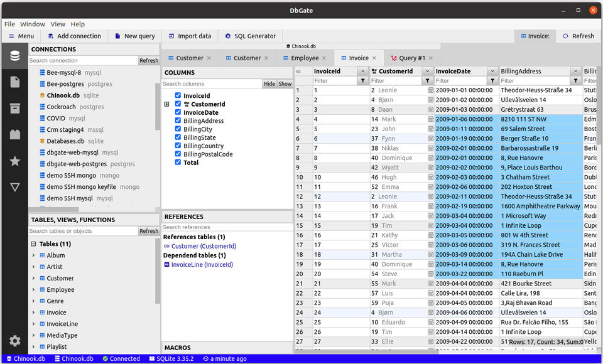Toggle the BillingCountry column checkbox
603x364 pixels.
[178, 146]
